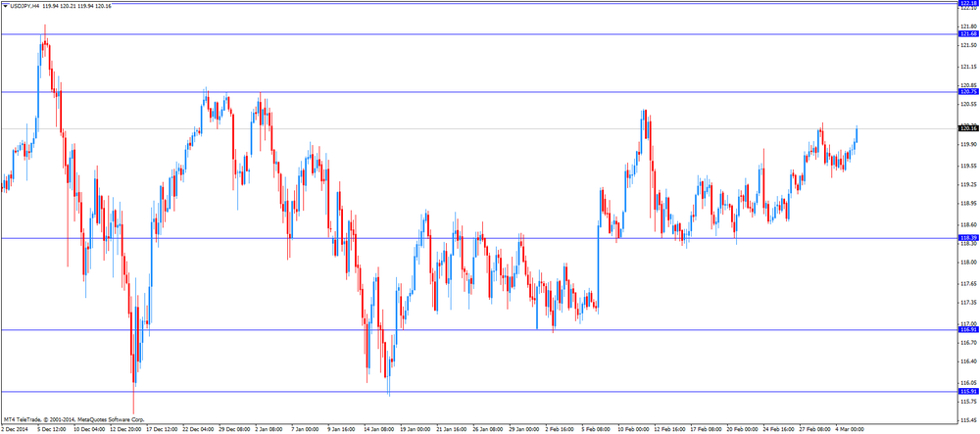Click the 116.40 price scale value

pyautogui.click(x=968, y=362)
